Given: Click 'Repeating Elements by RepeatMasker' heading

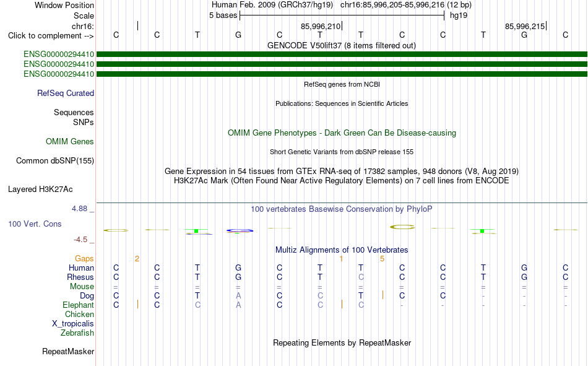Looking at the screenshot, I should (342, 342).
